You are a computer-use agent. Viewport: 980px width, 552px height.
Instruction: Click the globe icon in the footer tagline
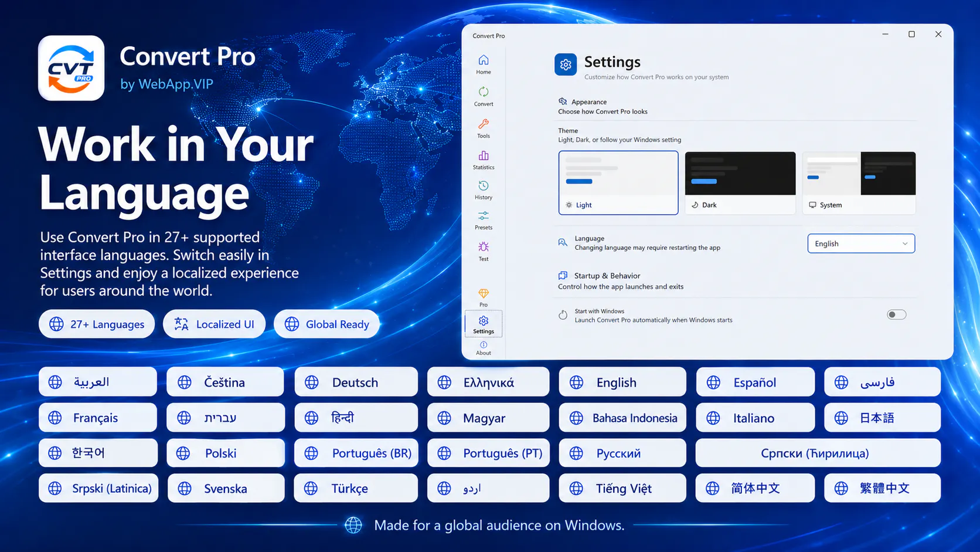pos(353,525)
